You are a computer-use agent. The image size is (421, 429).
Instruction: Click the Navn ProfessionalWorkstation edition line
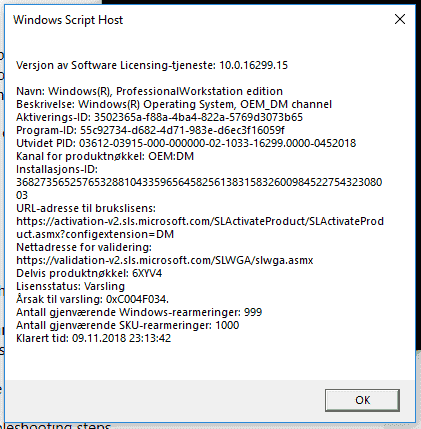pos(149,91)
